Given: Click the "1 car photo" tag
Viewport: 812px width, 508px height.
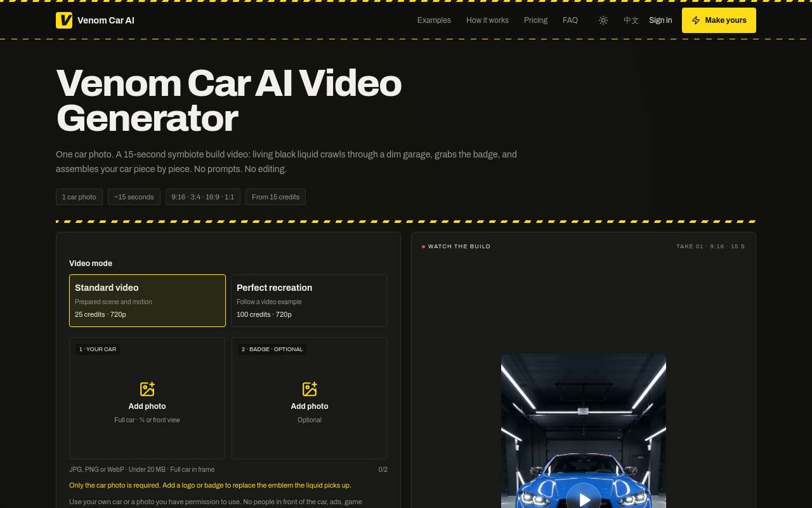Looking at the screenshot, I should (x=79, y=197).
